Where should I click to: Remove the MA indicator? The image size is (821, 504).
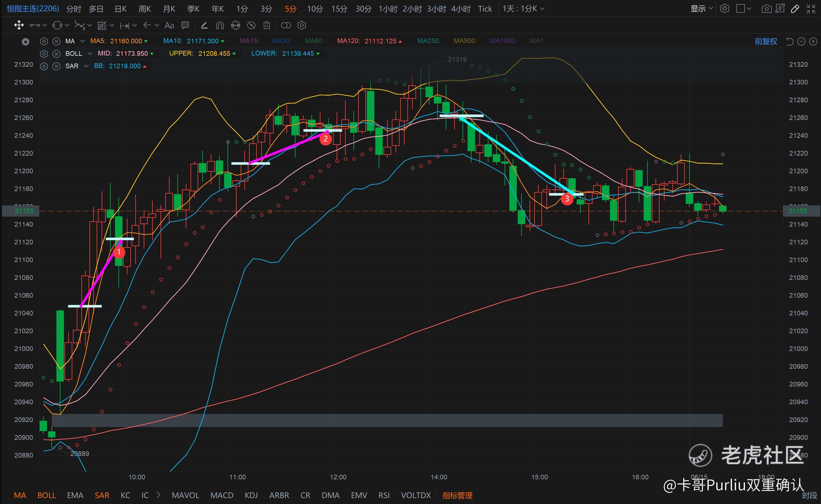coord(57,41)
